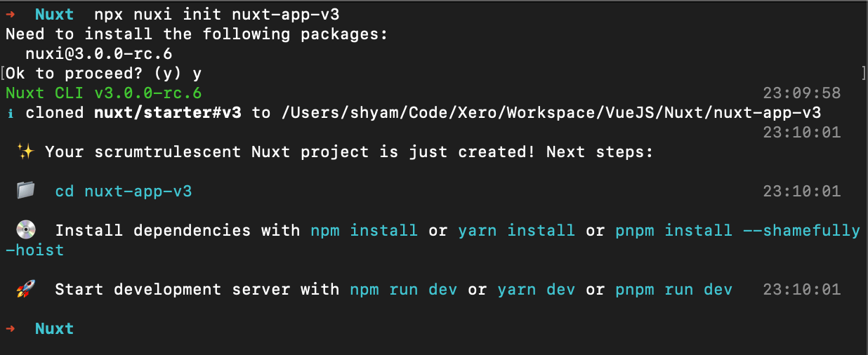868x355 pixels.
Task: Click the red prompt arrow on last line
Action: coord(10,328)
